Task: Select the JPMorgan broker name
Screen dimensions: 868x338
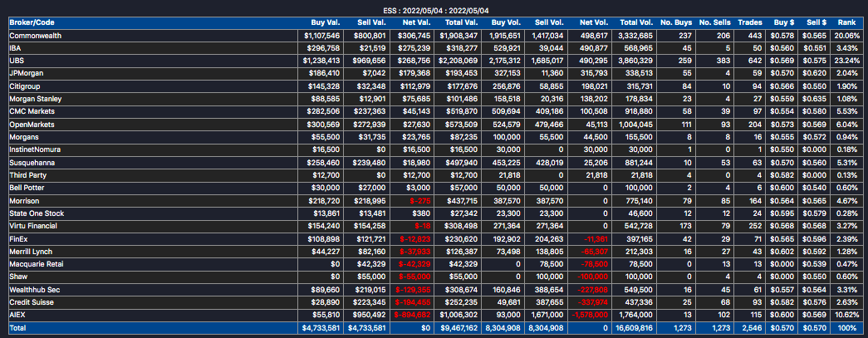Action: (x=25, y=74)
